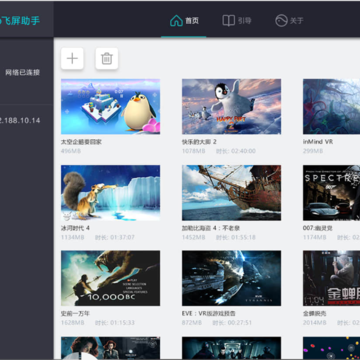Click the title text 007:幽灵党

tap(317, 228)
